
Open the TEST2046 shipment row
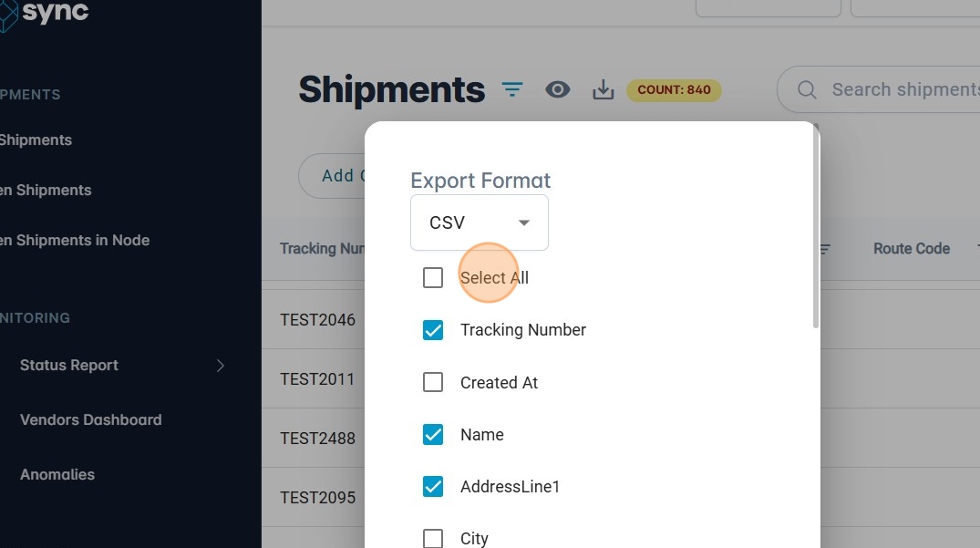pos(318,320)
